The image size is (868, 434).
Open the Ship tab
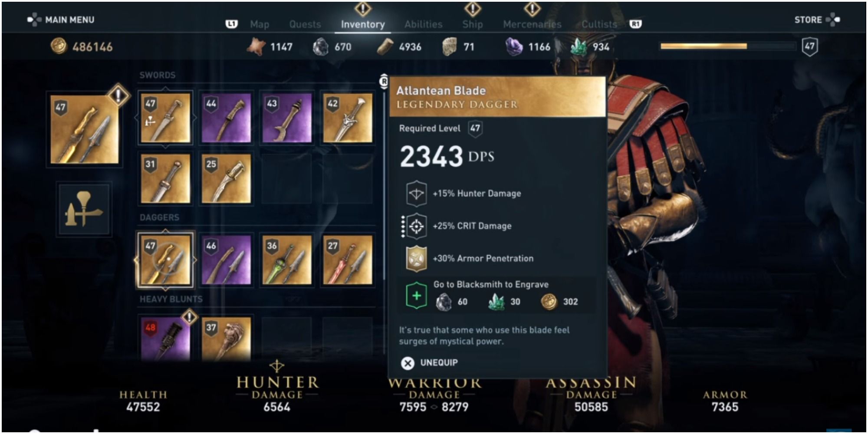472,24
